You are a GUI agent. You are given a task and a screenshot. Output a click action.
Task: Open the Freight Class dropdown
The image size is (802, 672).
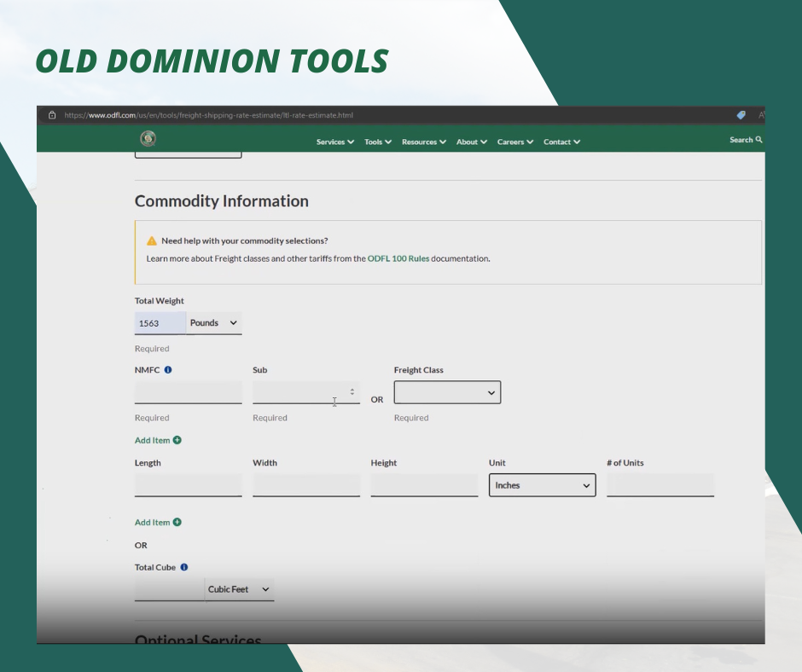448,392
